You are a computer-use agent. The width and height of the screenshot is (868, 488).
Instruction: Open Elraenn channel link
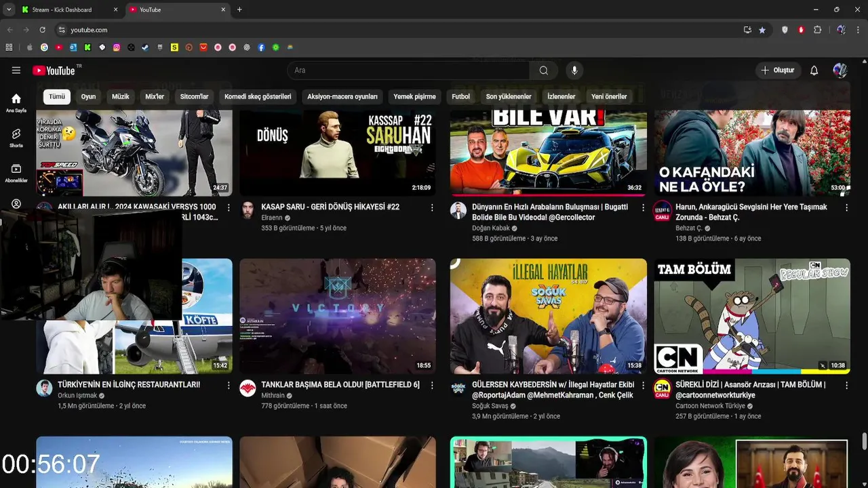[x=272, y=218]
